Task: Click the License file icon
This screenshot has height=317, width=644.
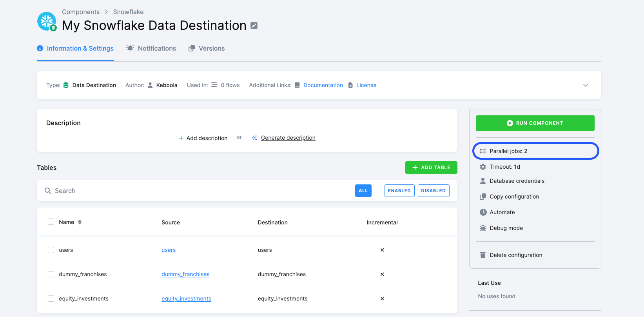Action: [x=350, y=85]
